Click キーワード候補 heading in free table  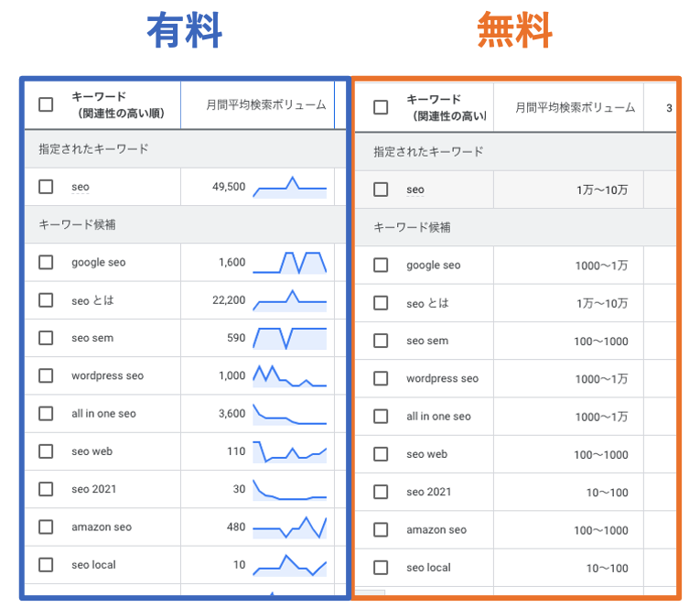point(412,227)
